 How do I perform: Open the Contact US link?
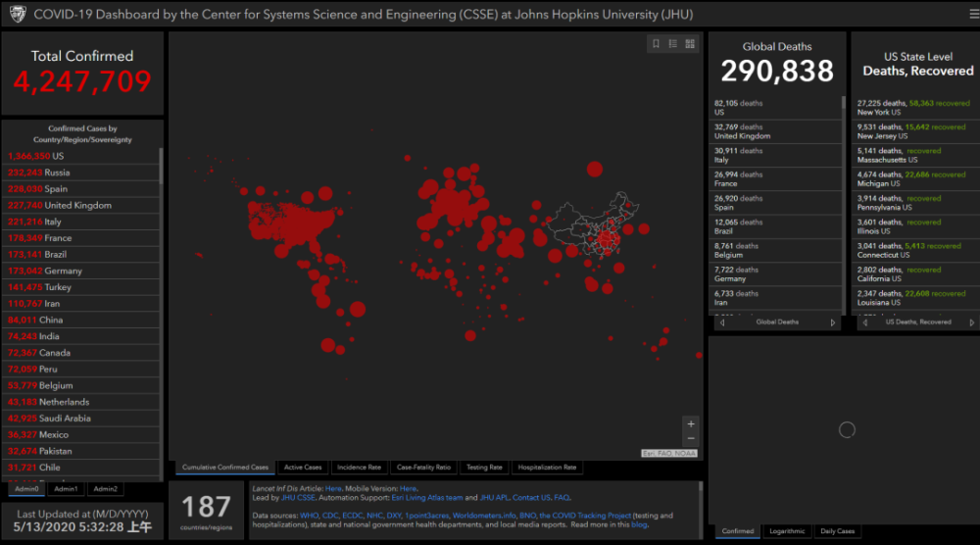[531, 498]
